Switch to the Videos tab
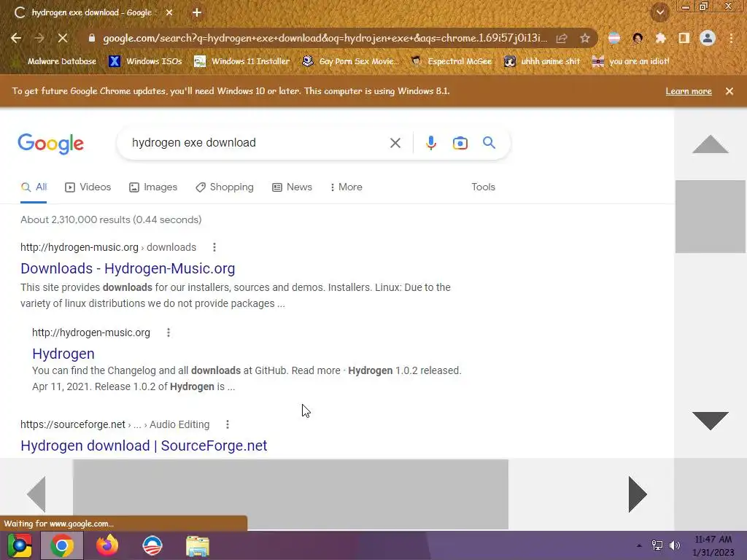 (x=88, y=187)
